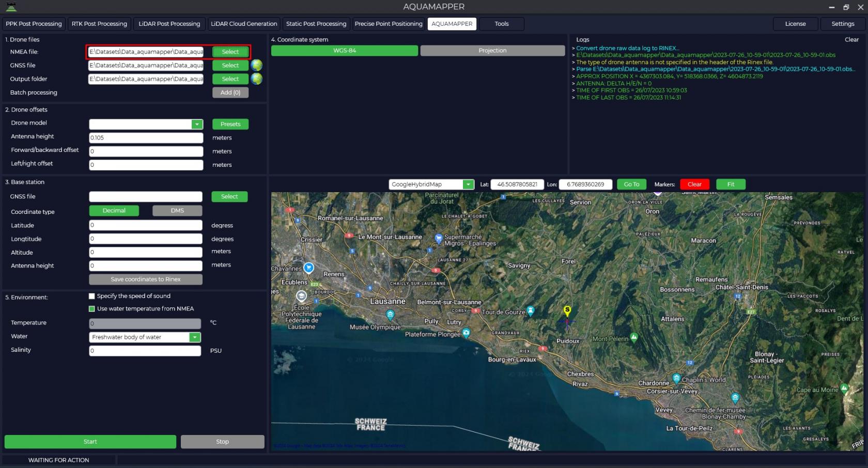Open Precise Point Positioning tab

pyautogui.click(x=389, y=24)
